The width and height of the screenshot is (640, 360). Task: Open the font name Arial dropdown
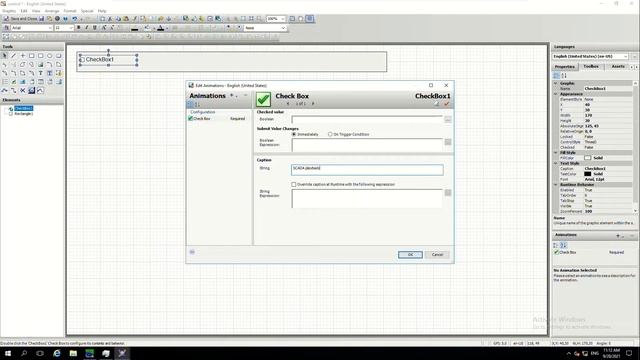pyautogui.click(x=50, y=28)
